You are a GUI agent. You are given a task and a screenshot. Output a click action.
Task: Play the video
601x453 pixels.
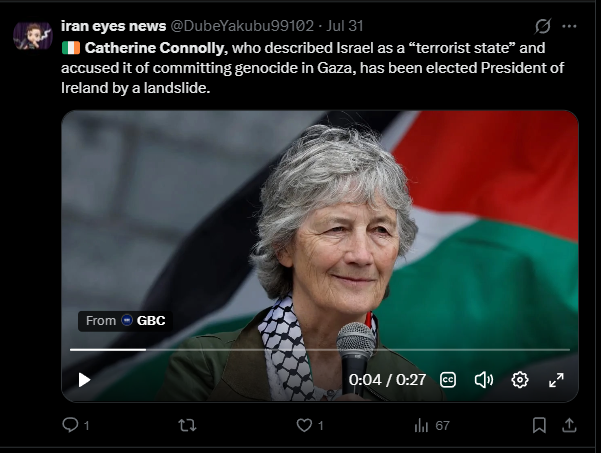[x=84, y=380]
